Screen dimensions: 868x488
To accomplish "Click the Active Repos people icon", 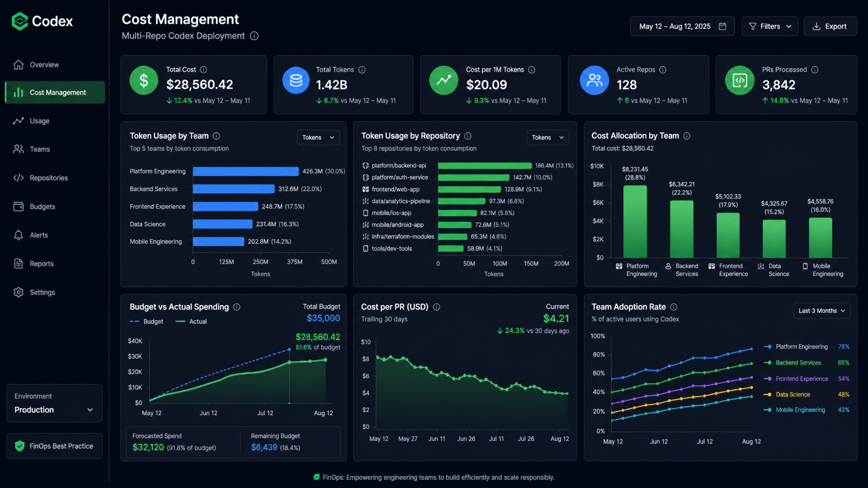I will 594,80.
